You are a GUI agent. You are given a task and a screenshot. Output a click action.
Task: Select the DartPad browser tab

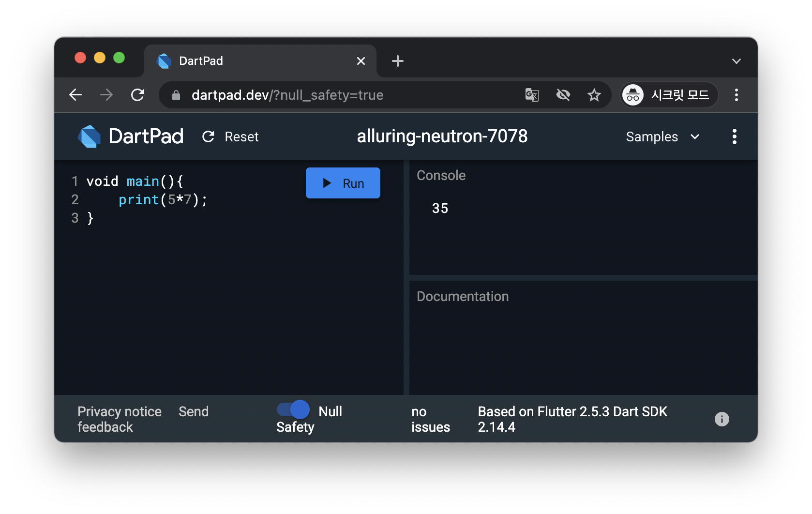click(x=260, y=61)
